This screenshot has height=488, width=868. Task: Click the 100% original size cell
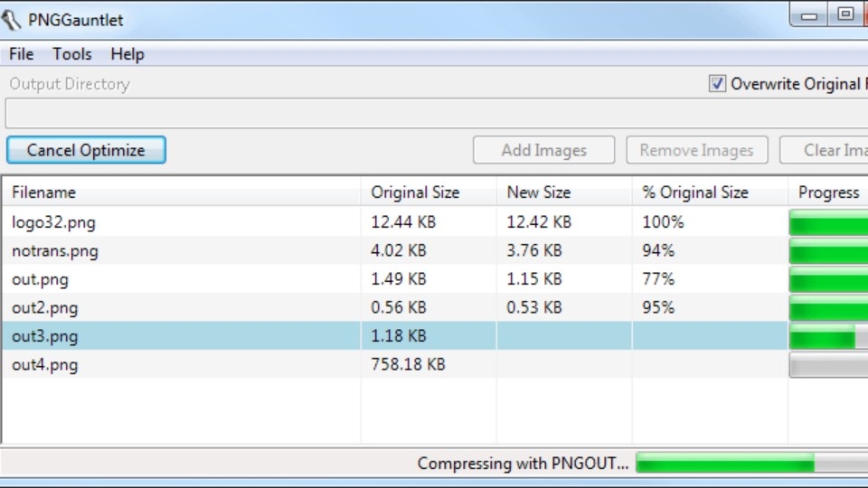tap(663, 222)
